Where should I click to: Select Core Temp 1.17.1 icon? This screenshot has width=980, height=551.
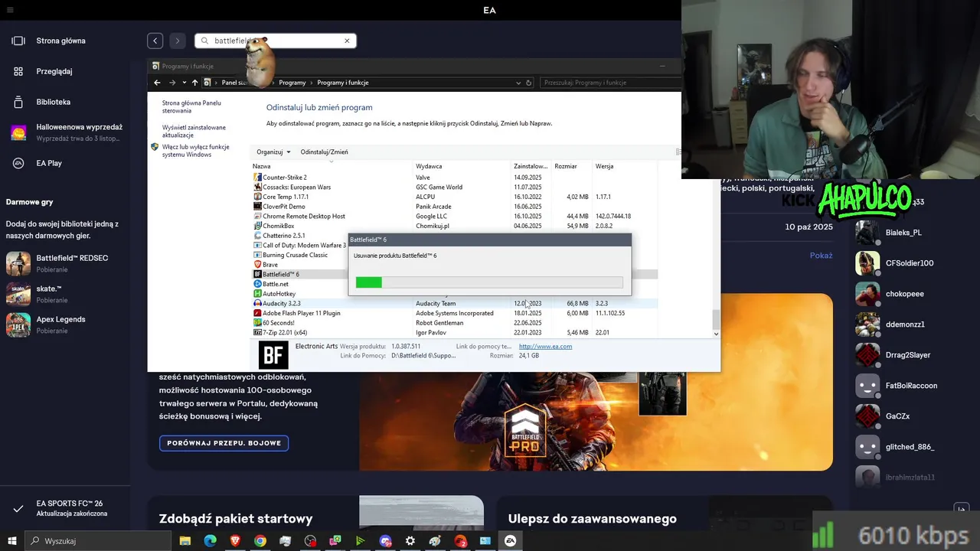[x=257, y=197]
